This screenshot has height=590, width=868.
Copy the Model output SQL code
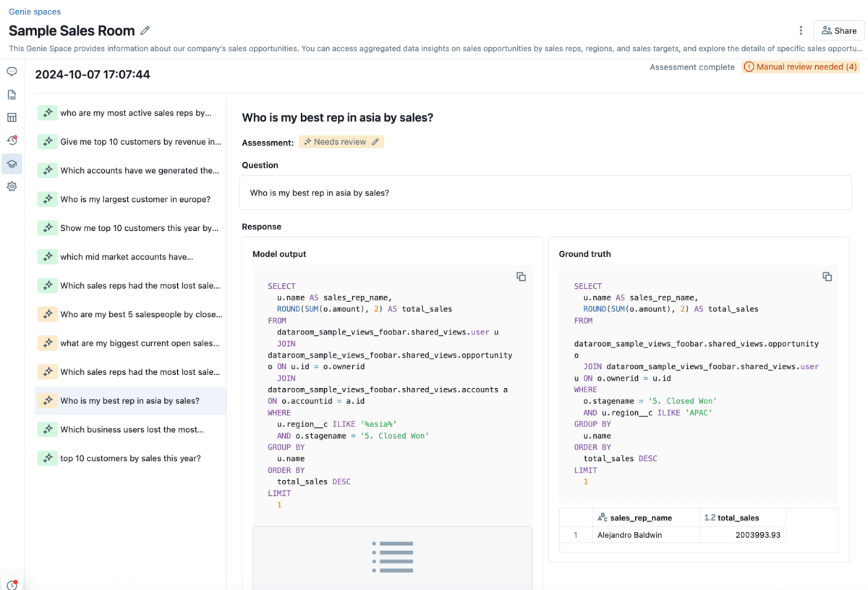[521, 277]
